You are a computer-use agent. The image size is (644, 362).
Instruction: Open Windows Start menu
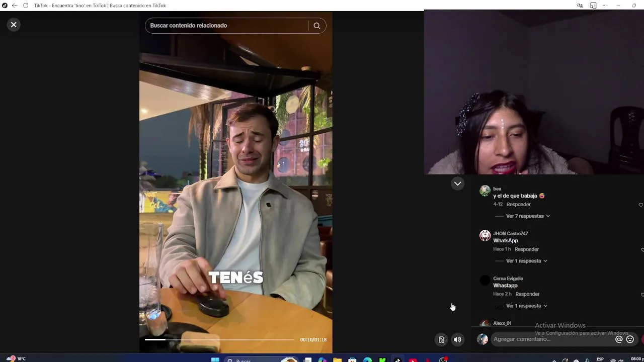click(x=215, y=360)
